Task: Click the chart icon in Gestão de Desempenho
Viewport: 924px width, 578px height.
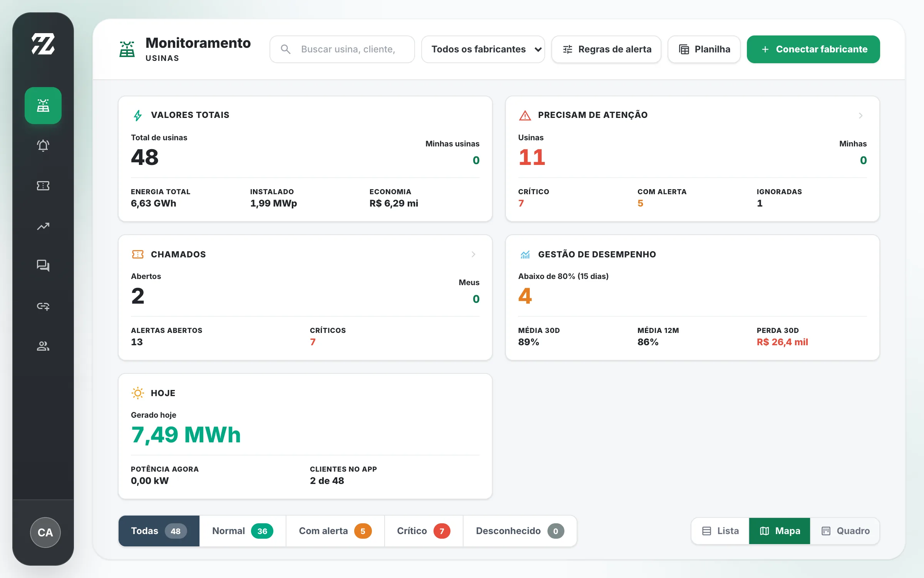Action: pyautogui.click(x=525, y=254)
